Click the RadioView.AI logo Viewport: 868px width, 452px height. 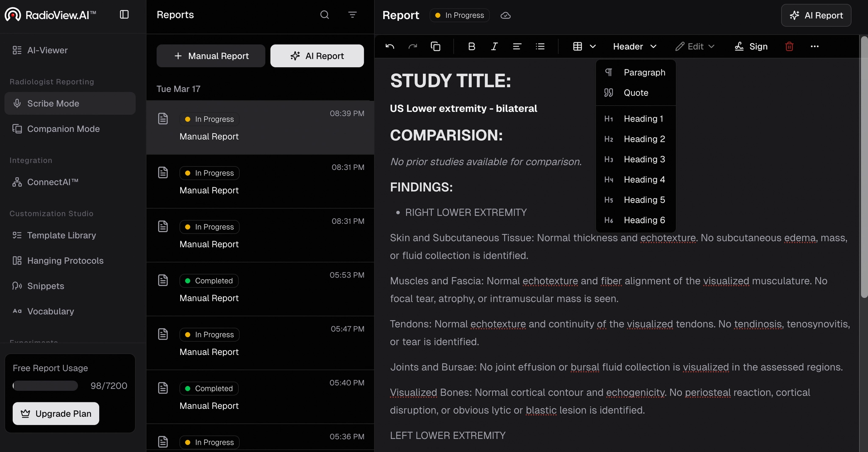pos(50,15)
